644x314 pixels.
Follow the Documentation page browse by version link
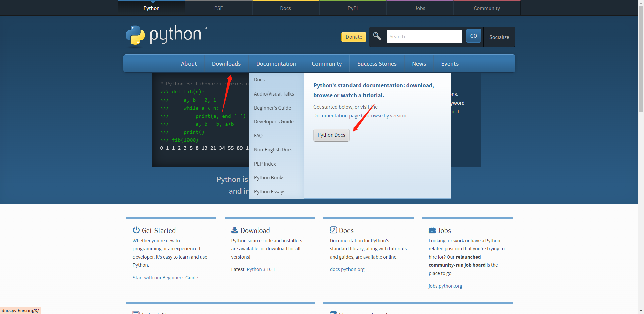[x=360, y=116]
